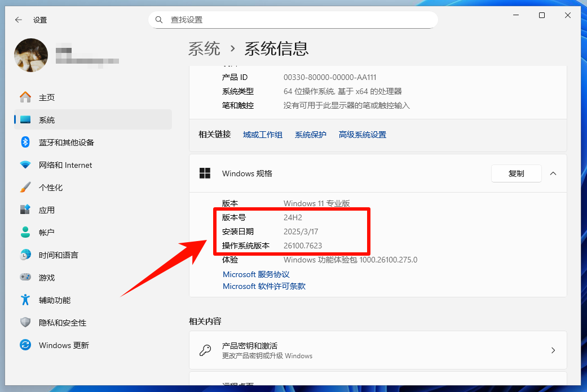587x392 pixels.
Task: Select 功能体验包 1000.26100.275.0 text
Action: (x=350, y=260)
